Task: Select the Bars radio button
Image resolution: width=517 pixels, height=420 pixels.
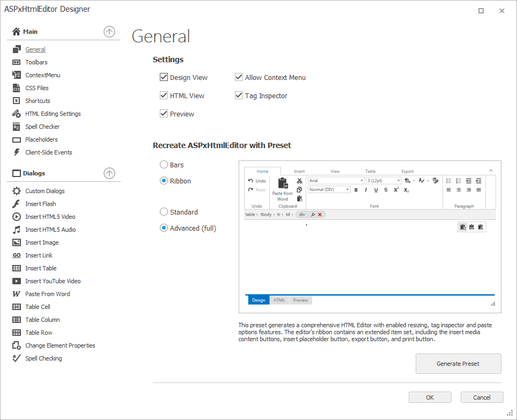Action: (x=164, y=164)
